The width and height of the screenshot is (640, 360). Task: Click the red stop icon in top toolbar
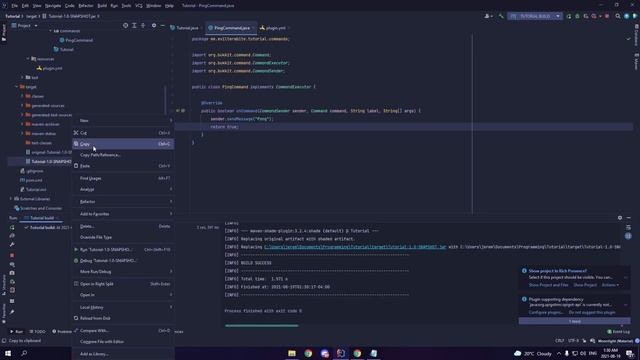(607, 16)
